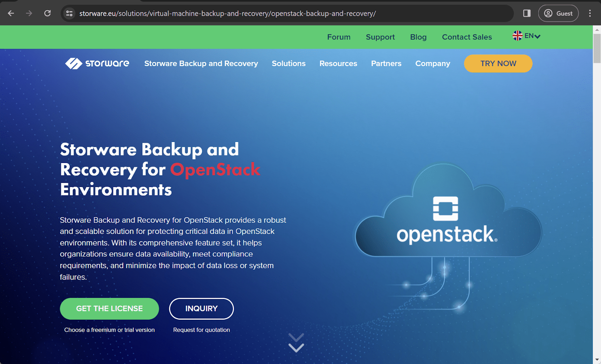Click the split-screen side panel icon
The width and height of the screenshot is (601, 364).
[x=526, y=13]
